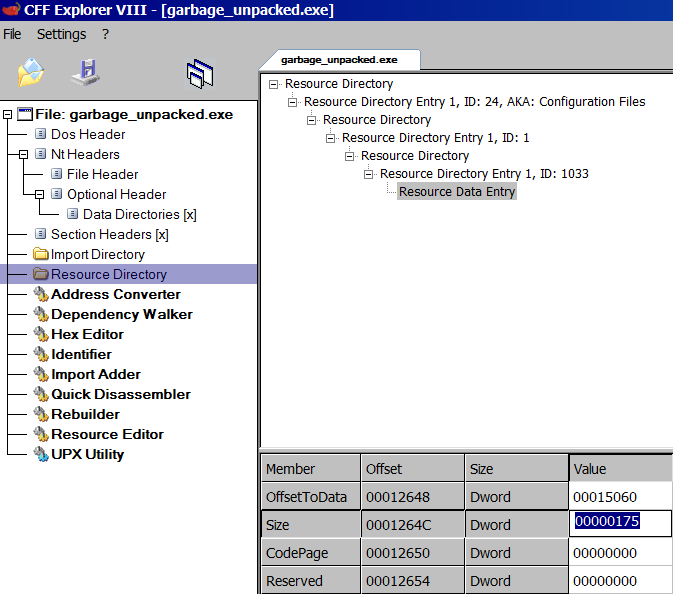Click the Identifier gear icon

(41, 355)
